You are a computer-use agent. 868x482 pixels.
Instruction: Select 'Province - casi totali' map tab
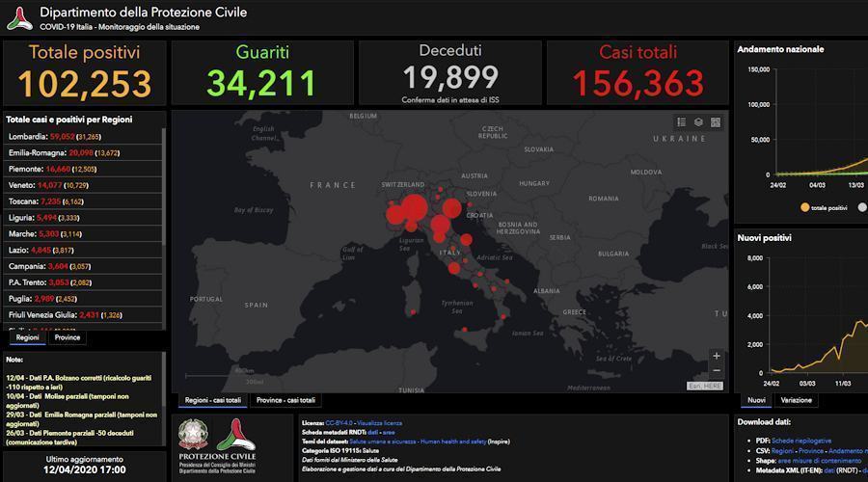point(285,400)
